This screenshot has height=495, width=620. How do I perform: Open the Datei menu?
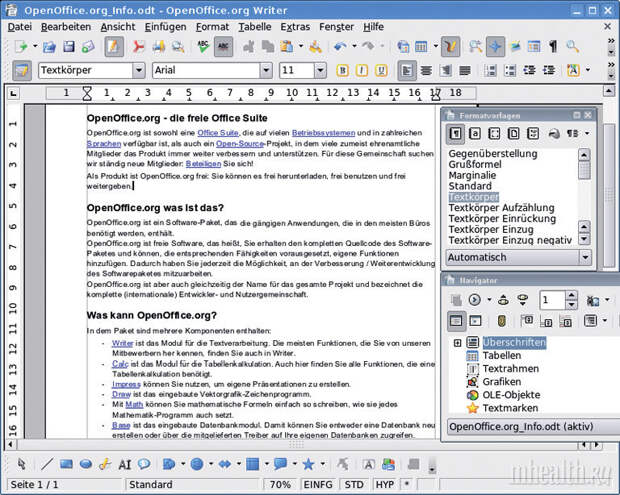click(x=20, y=27)
